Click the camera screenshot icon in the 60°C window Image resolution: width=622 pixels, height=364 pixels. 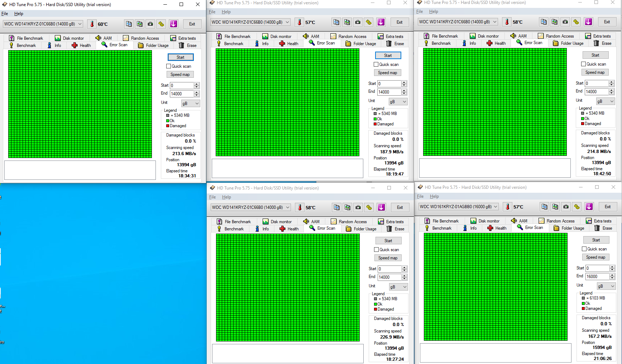click(x=150, y=24)
